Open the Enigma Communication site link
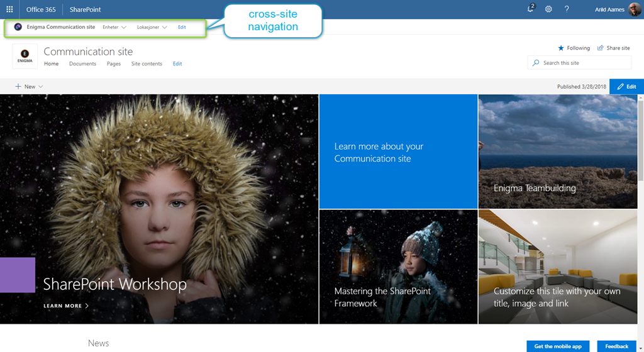 tap(61, 27)
